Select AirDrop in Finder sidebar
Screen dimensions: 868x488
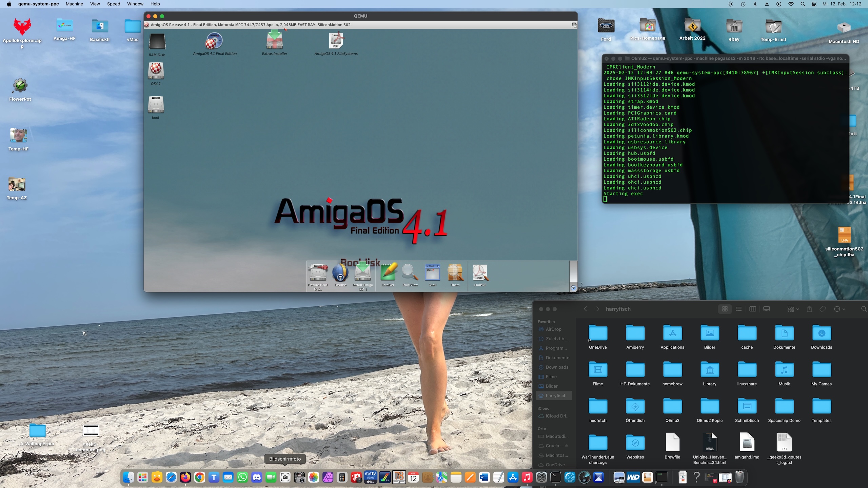pyautogui.click(x=553, y=329)
